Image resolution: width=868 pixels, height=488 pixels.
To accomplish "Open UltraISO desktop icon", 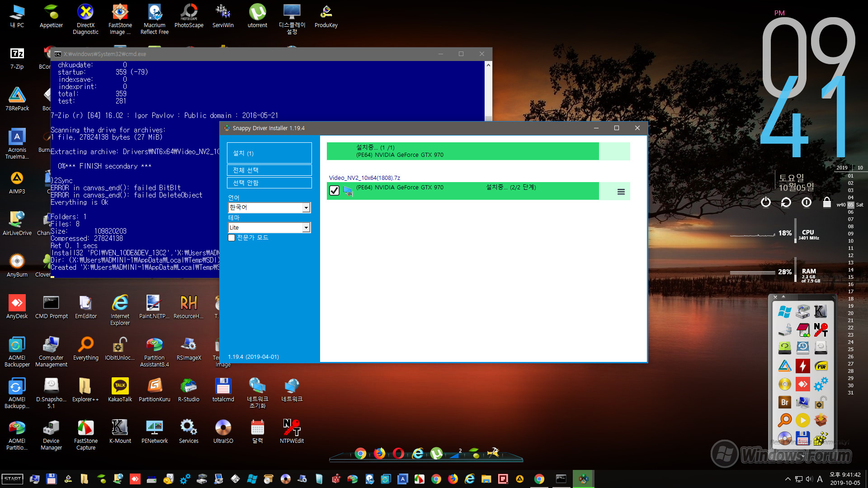I will pos(223,432).
